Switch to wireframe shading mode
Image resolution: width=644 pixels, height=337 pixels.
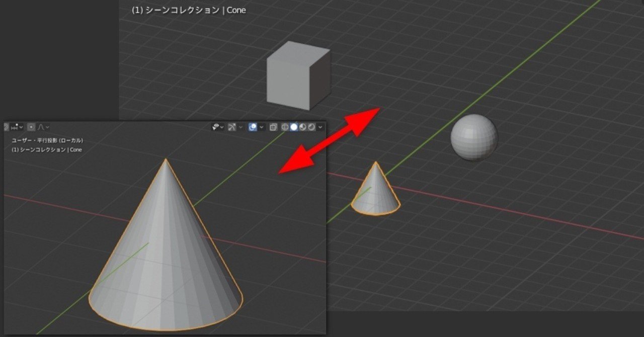point(285,127)
